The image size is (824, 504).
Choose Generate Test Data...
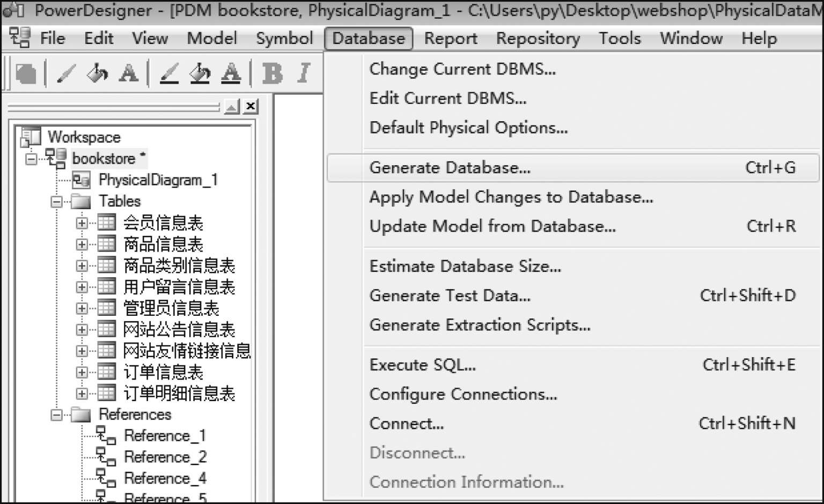coord(573,295)
